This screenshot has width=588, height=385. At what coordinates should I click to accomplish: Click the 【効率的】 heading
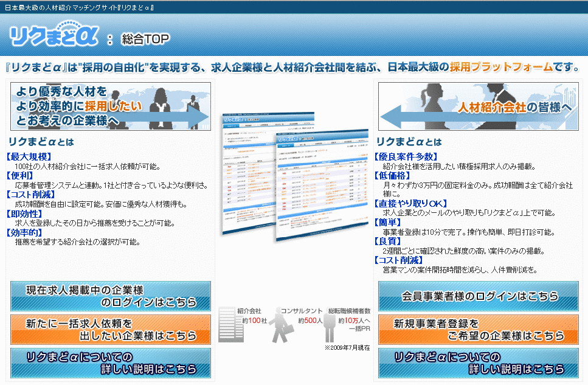(24, 232)
